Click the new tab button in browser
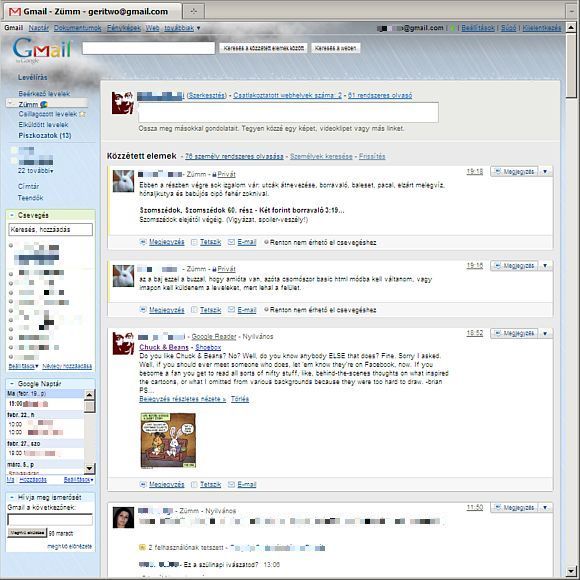Viewport: 580px width, 580px height. point(193,11)
